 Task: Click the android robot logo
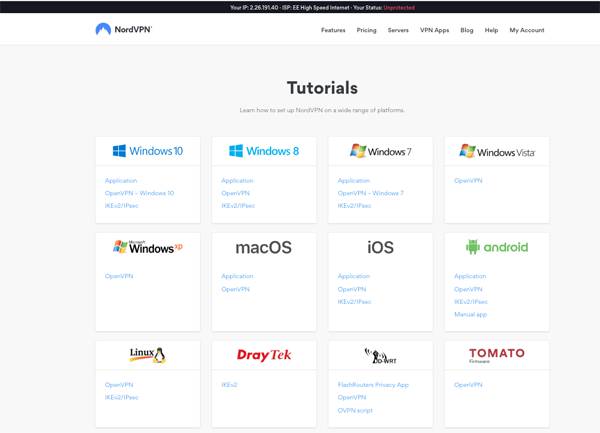[x=473, y=247]
